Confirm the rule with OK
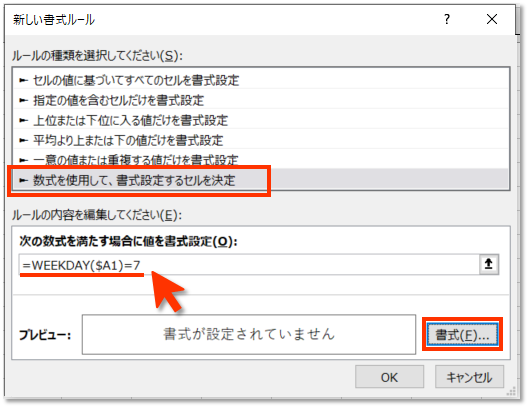529x408 pixels. (x=389, y=377)
